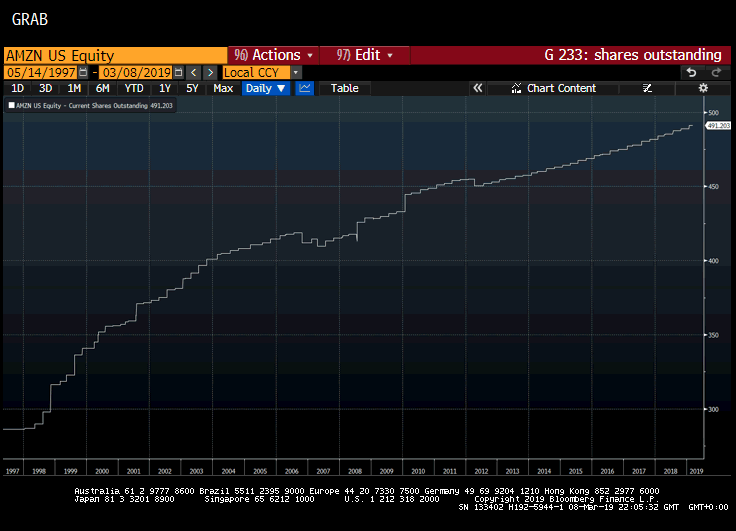Select the Max time range
The width and height of the screenshot is (736, 531).
pyautogui.click(x=223, y=88)
